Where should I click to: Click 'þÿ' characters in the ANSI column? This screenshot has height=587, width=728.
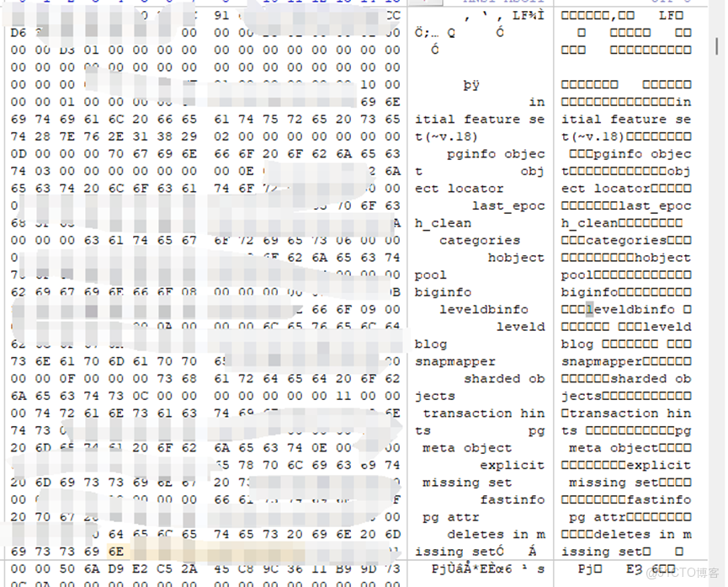tap(471, 85)
